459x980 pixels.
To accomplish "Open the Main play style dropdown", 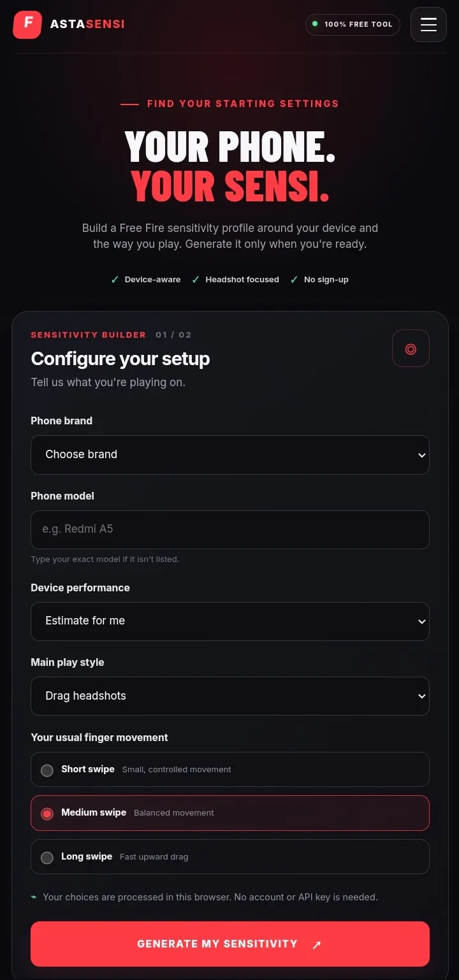I will [230, 696].
